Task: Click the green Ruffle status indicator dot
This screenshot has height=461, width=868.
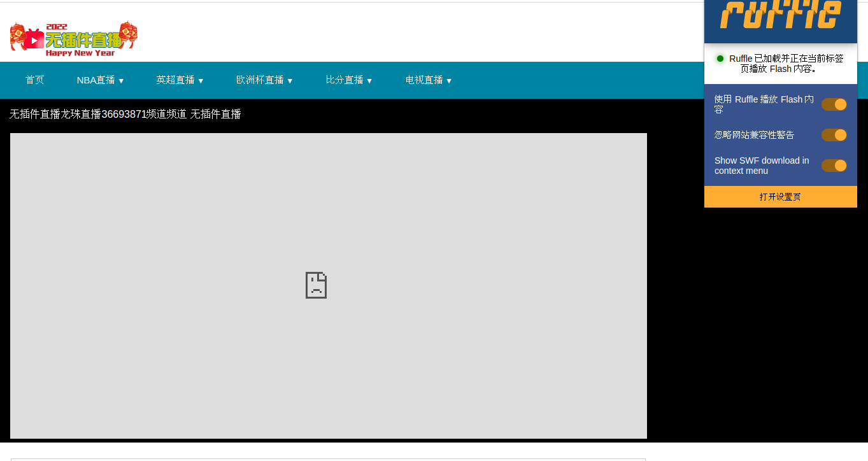Action: 720,58
